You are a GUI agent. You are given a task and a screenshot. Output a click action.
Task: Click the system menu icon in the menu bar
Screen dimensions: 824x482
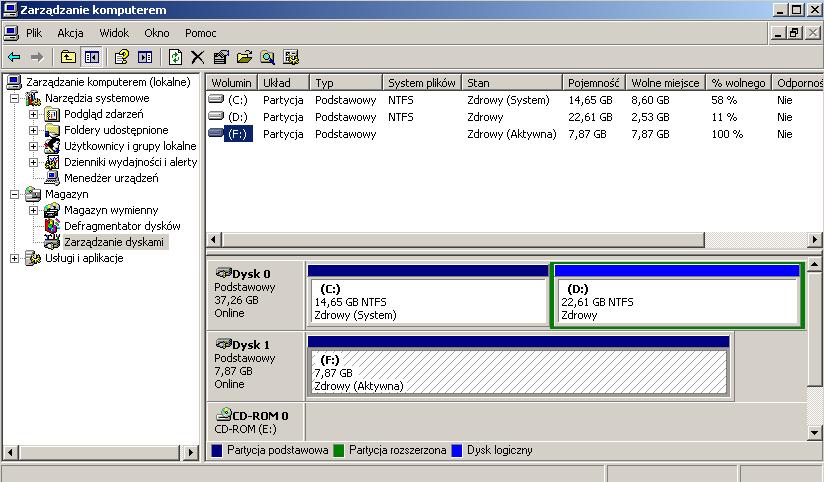click(11, 33)
